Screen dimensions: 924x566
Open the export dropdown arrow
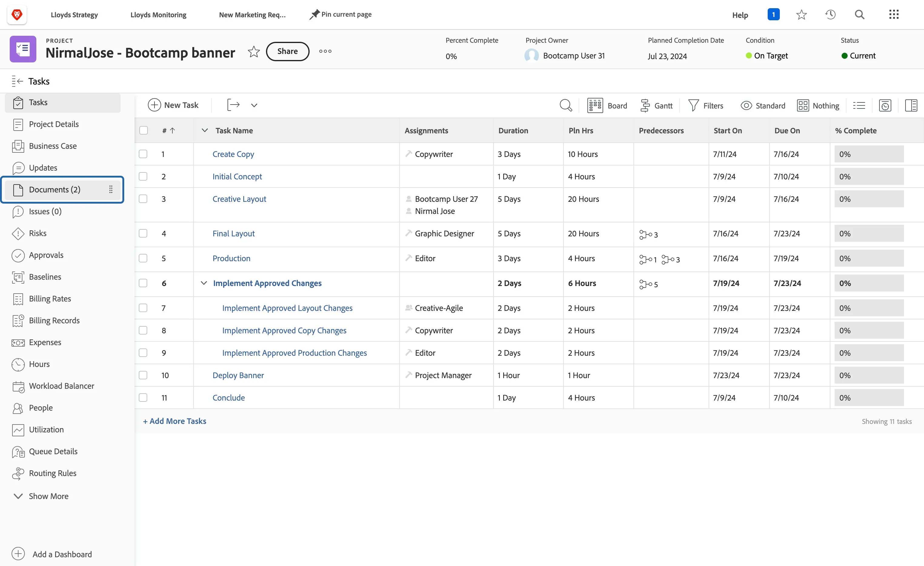[254, 105]
